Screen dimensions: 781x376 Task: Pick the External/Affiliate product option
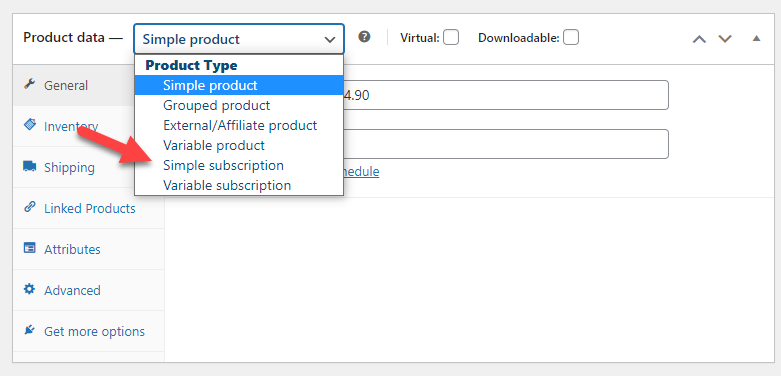(x=239, y=125)
